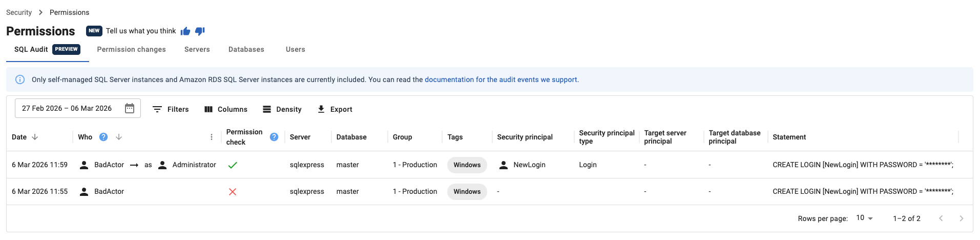This screenshot has width=980, height=240.
Task: Click the red X permission result
Action: tap(233, 192)
